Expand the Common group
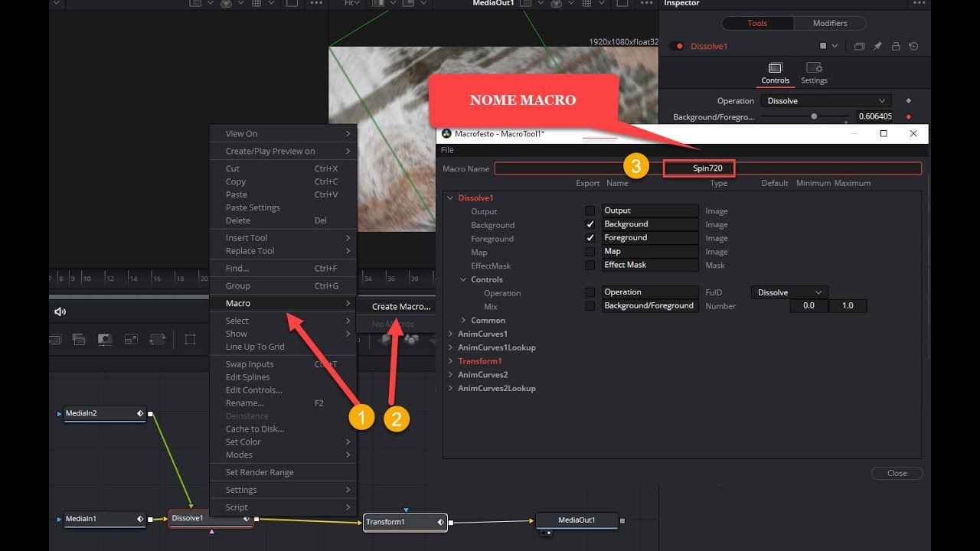980x551 pixels. (463, 320)
